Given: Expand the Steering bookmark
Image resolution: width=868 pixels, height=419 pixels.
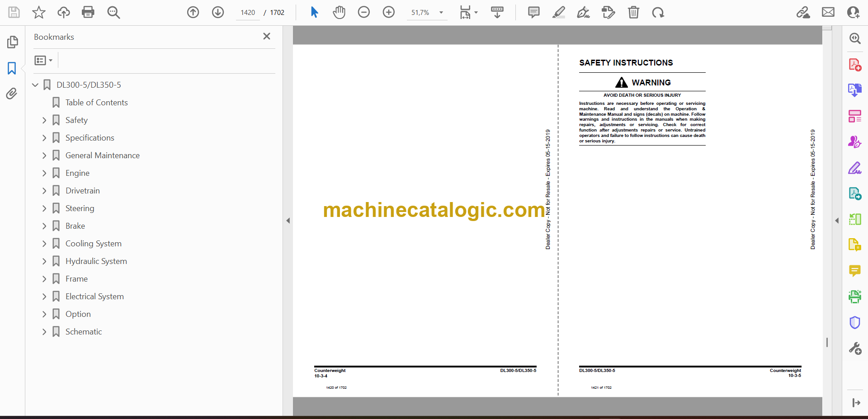Looking at the screenshot, I should pyautogui.click(x=44, y=208).
